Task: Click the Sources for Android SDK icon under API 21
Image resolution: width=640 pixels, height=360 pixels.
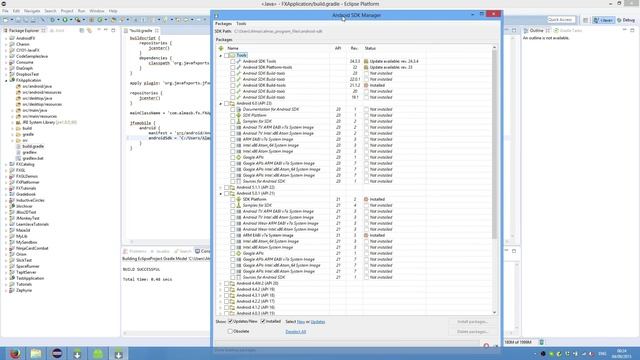Action: pyautogui.click(x=239, y=277)
